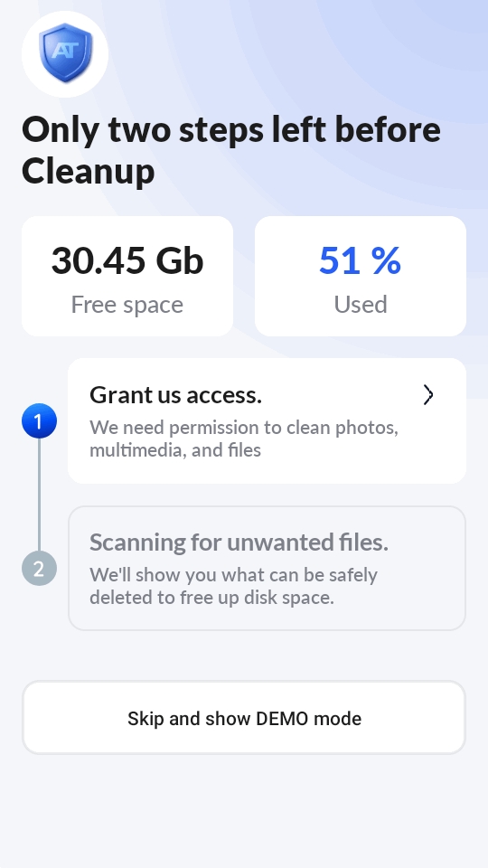The width and height of the screenshot is (488, 868).
Task: Click the Only two steps left heading
Action: click(x=231, y=150)
